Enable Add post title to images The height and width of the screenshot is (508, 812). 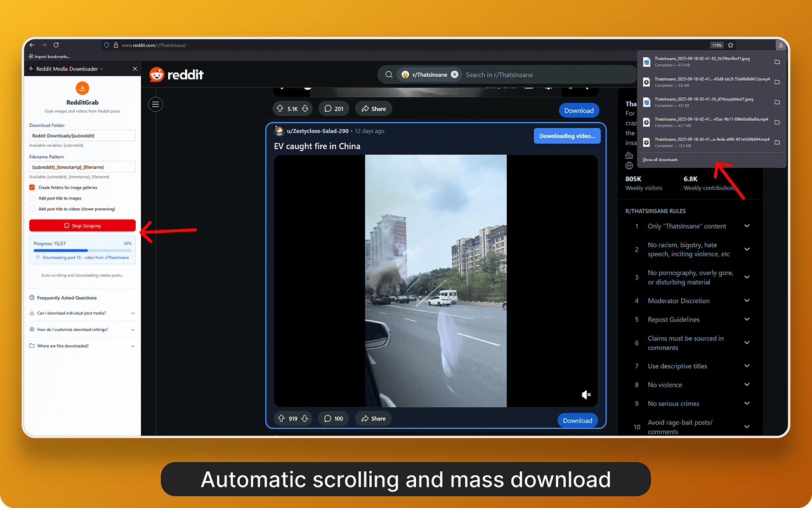32,198
